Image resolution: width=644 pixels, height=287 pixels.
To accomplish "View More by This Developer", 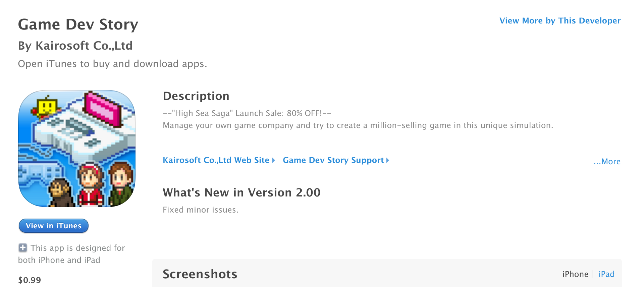I will point(560,20).
